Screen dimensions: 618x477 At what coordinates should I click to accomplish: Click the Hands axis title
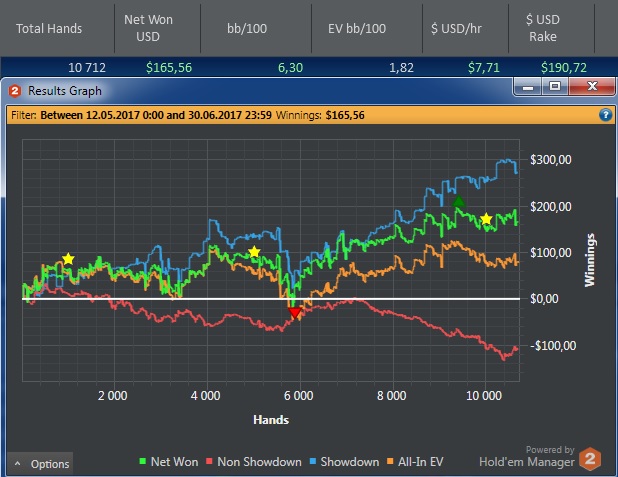pyautogui.click(x=271, y=419)
